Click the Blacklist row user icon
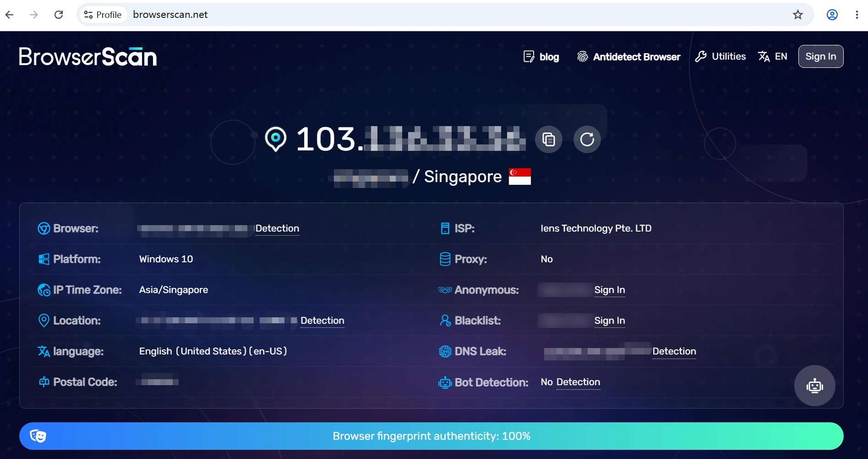 pyautogui.click(x=445, y=321)
